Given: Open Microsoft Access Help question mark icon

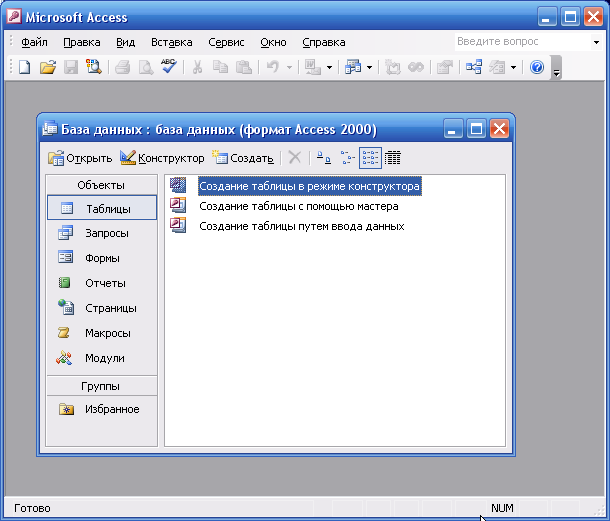Looking at the screenshot, I should pyautogui.click(x=537, y=67).
